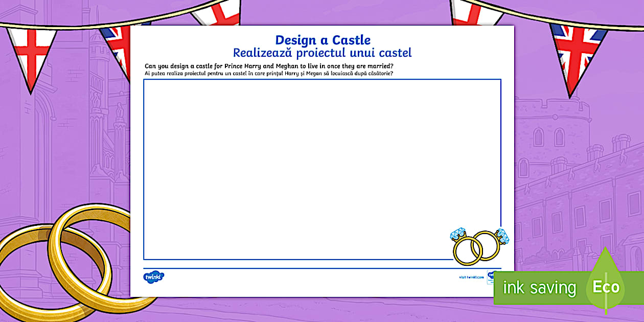
Task: Click the twinkl cloud logo on worksheet
Action: pyautogui.click(x=153, y=277)
